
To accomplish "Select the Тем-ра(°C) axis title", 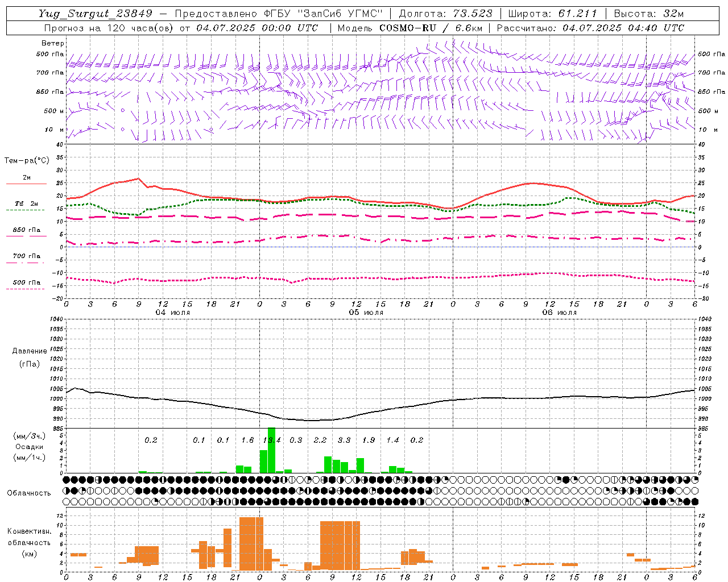I will 27,161.
